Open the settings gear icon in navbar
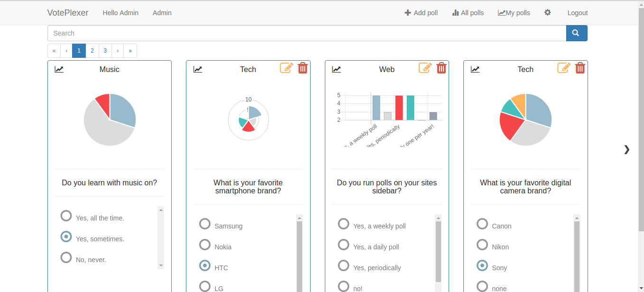 (x=548, y=13)
